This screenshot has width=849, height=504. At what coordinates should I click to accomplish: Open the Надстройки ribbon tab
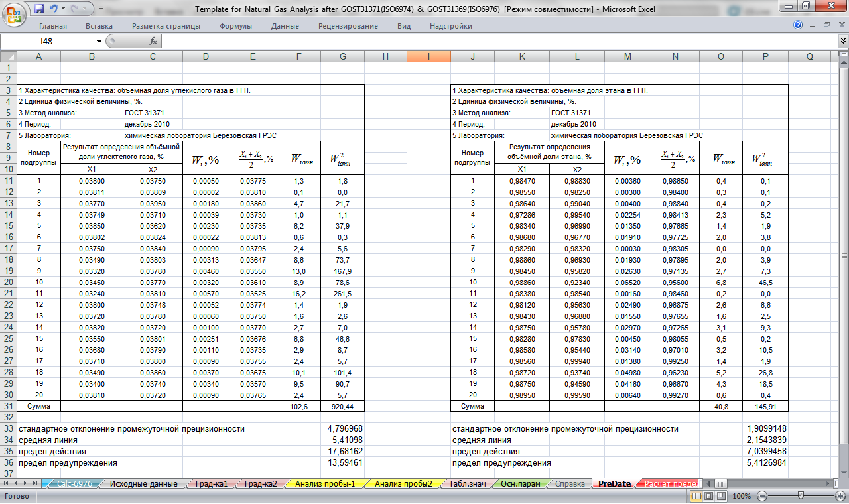point(451,26)
